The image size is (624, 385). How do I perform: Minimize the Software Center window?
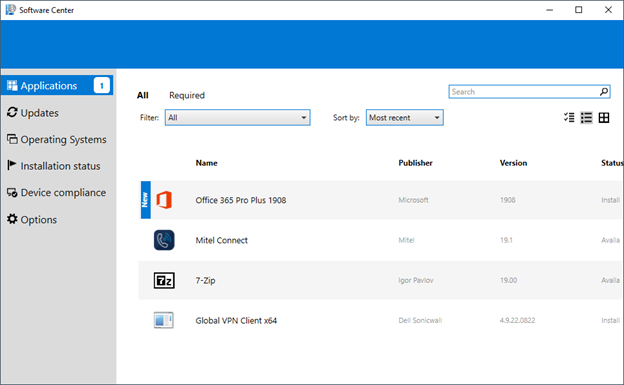[x=550, y=10]
